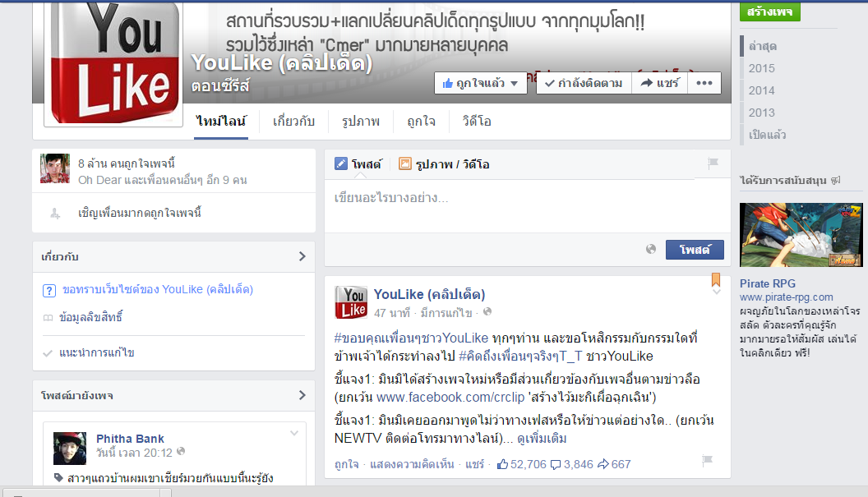The height and width of the screenshot is (497, 868).
Task: Click the Edited (มีการแก้ไข) link
Action: pyautogui.click(x=446, y=313)
